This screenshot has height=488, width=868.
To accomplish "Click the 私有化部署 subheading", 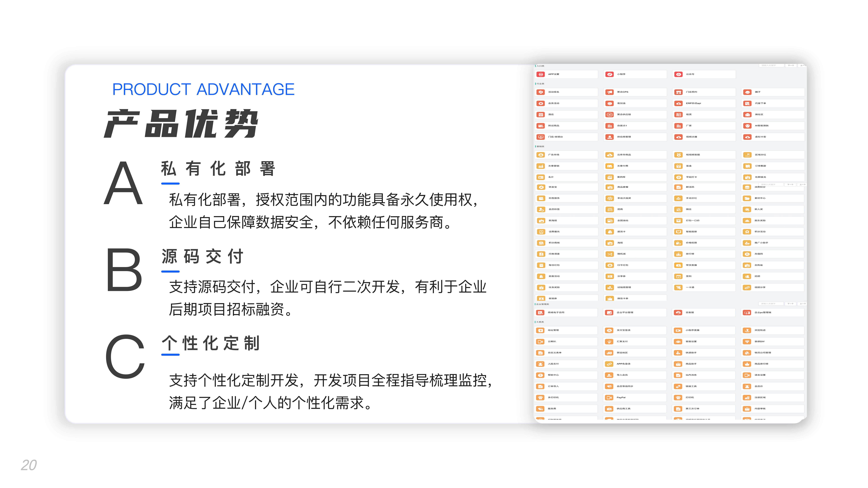I will 218,168.
